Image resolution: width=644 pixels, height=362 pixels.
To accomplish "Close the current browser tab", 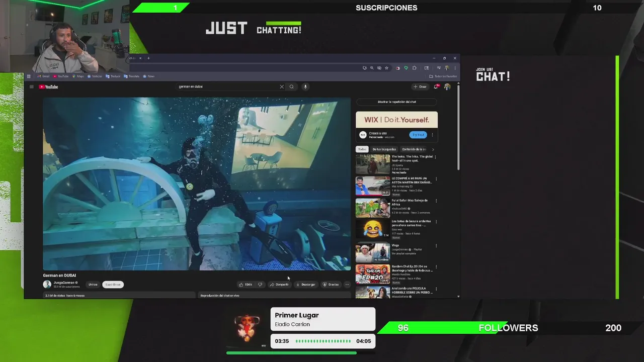I will (x=140, y=58).
